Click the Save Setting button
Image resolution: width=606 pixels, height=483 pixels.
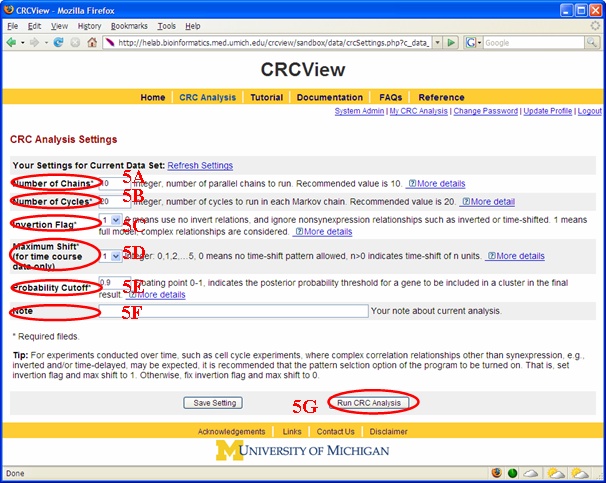click(213, 403)
